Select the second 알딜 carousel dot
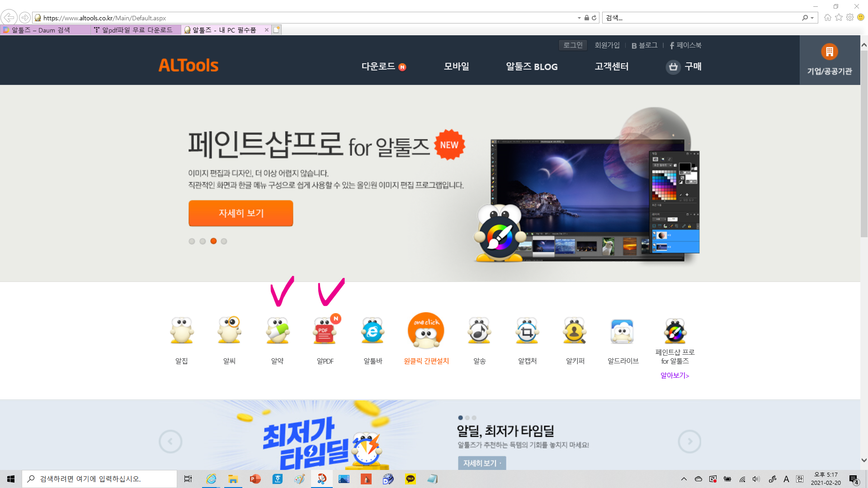 [467, 418]
